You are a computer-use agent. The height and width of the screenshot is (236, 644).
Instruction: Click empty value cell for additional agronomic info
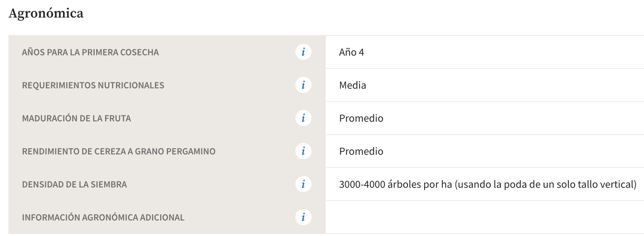[x=485, y=217]
